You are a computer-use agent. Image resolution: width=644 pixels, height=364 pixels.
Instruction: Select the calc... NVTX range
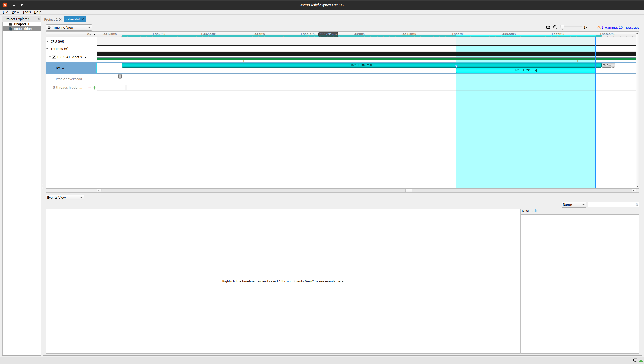coord(606,65)
